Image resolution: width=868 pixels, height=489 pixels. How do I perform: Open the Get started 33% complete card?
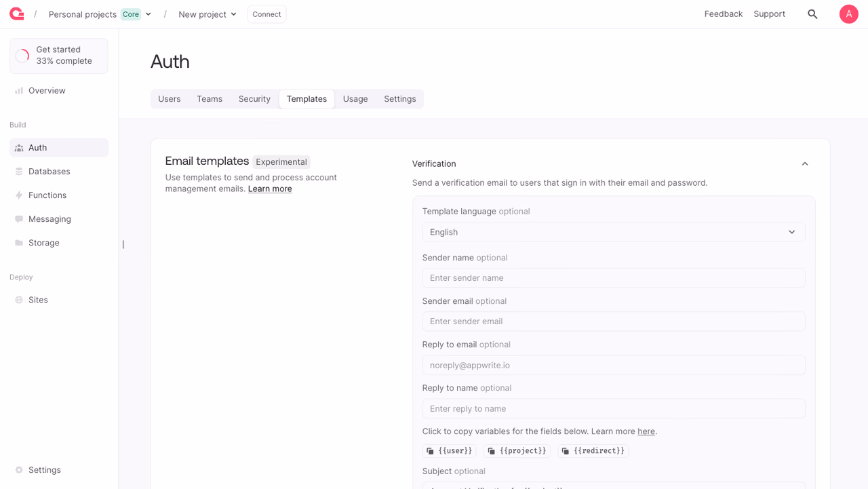pyautogui.click(x=59, y=56)
